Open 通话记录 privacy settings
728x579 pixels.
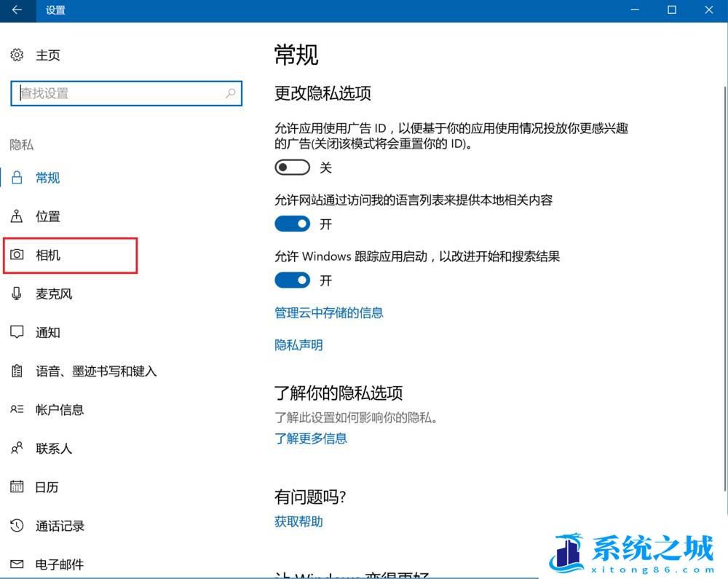click(x=60, y=526)
